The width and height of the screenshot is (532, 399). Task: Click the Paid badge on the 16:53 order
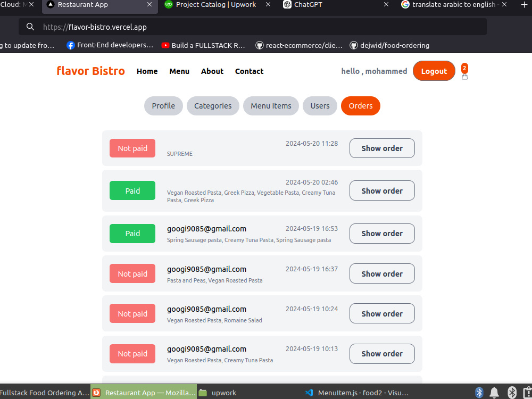pyautogui.click(x=132, y=234)
